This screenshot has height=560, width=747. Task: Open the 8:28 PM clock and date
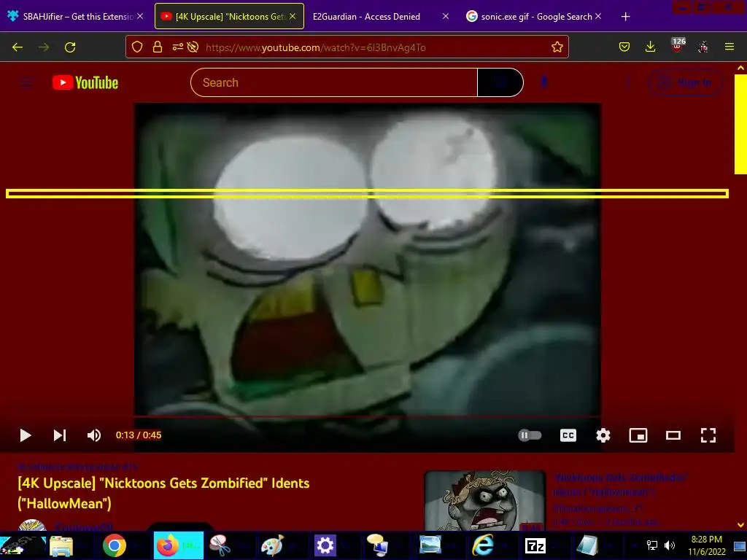click(706, 545)
